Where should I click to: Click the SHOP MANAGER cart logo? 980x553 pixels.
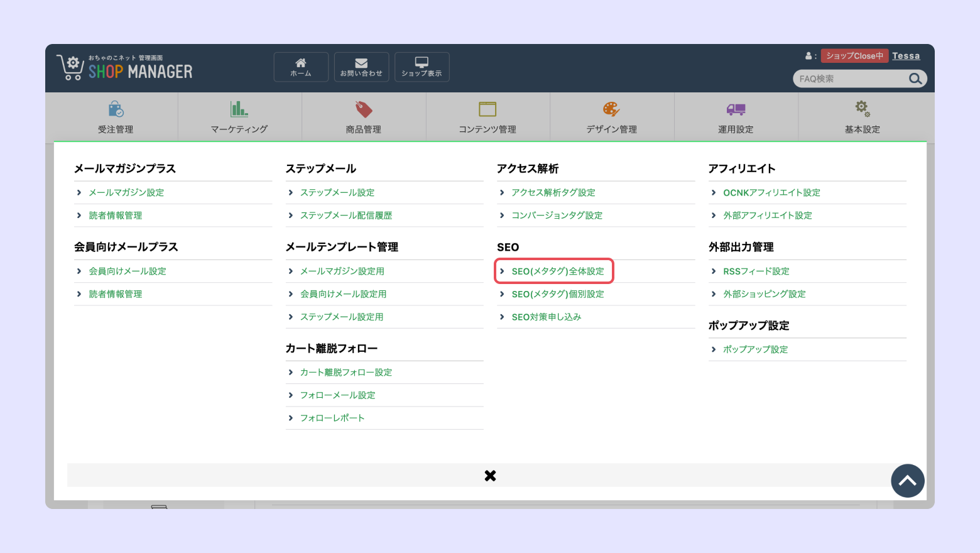point(124,67)
